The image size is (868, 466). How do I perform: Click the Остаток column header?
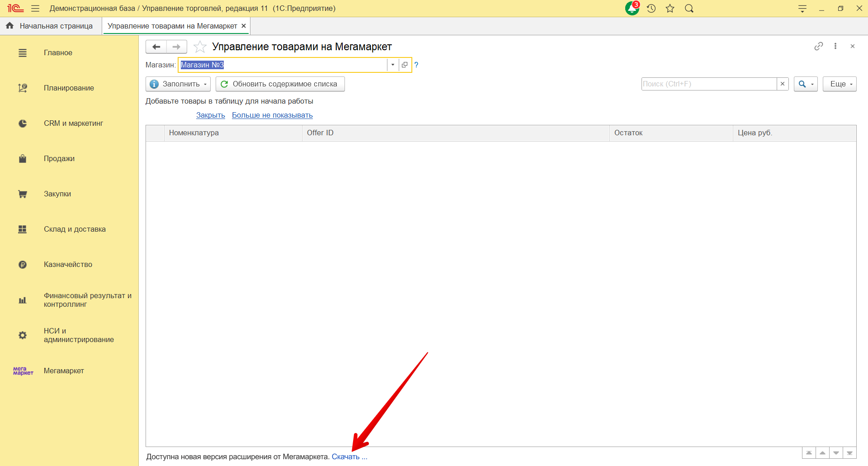coord(671,133)
